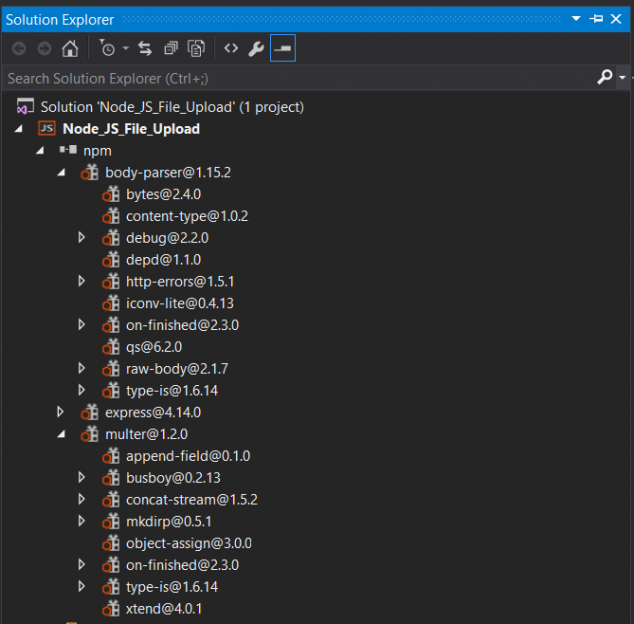Focus the Search Solution Explorer box
The height and width of the screenshot is (624, 634).
click(299, 78)
